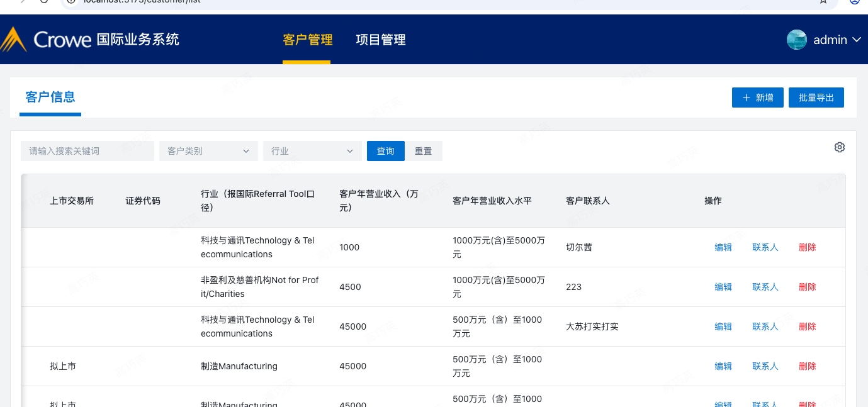The width and height of the screenshot is (868, 407).
Task: Click the admin avatar image
Action: pyautogui.click(x=796, y=40)
